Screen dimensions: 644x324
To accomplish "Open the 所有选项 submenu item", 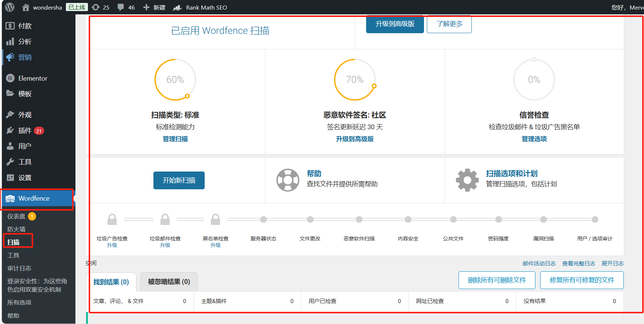I will 19,302.
